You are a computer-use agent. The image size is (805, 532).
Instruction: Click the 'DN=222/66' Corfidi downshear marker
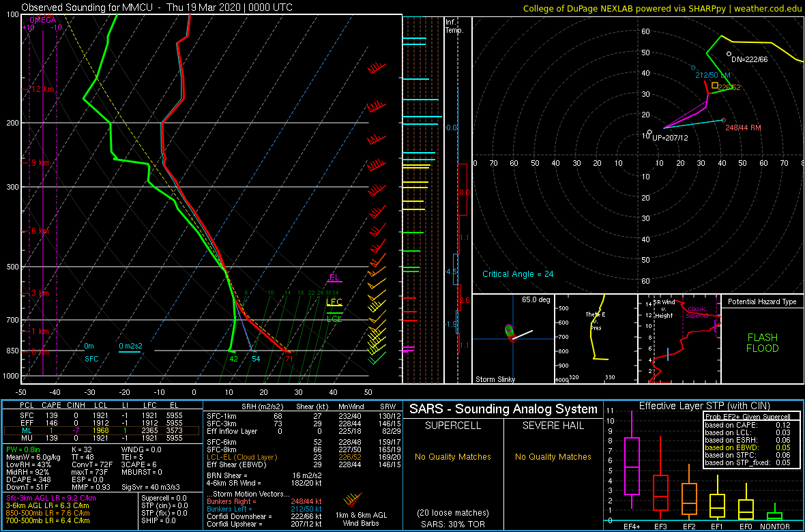coord(749,59)
